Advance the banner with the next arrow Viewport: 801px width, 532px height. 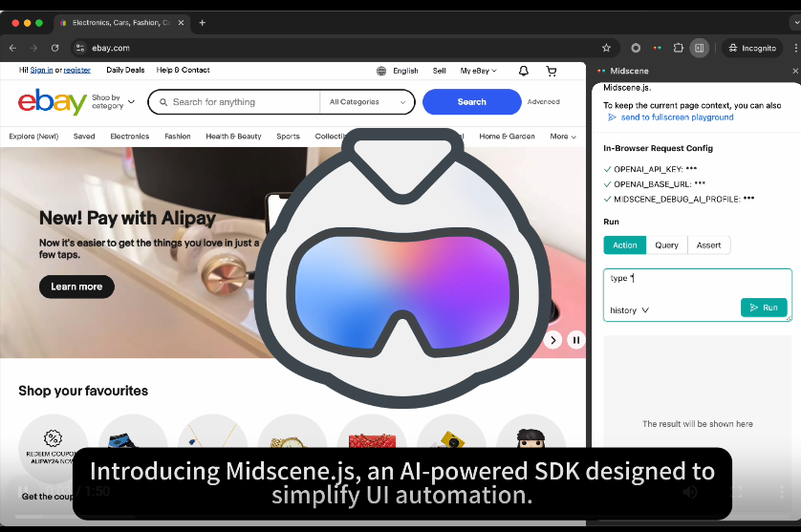(552, 340)
